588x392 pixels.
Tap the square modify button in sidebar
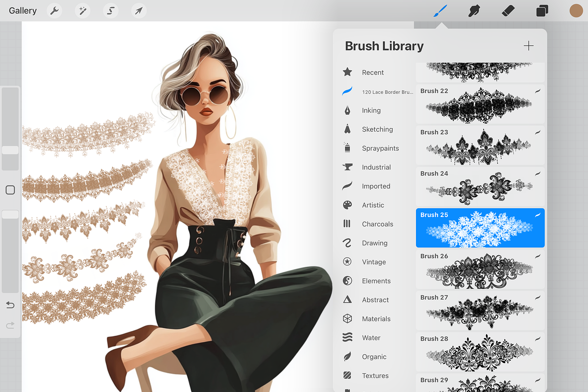click(10, 190)
